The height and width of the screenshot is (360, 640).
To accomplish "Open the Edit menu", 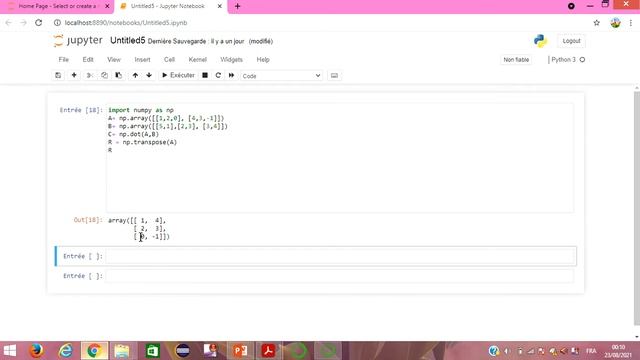I will pos(88,60).
